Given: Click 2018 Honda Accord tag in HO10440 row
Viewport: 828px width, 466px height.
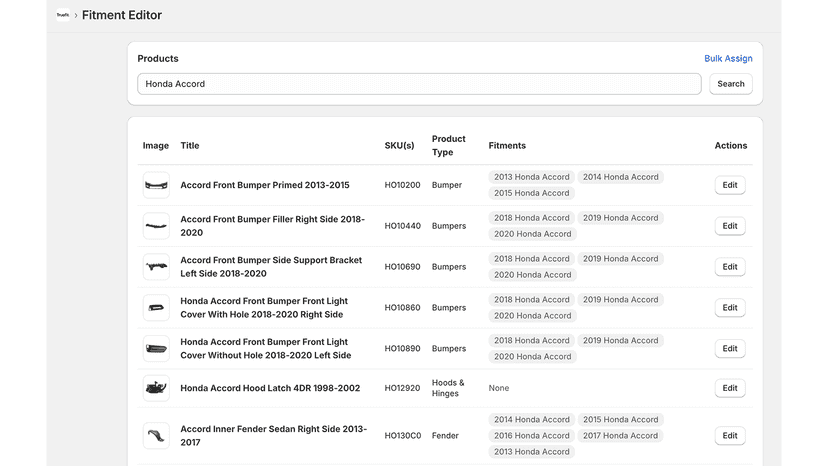Looking at the screenshot, I should (x=532, y=218).
